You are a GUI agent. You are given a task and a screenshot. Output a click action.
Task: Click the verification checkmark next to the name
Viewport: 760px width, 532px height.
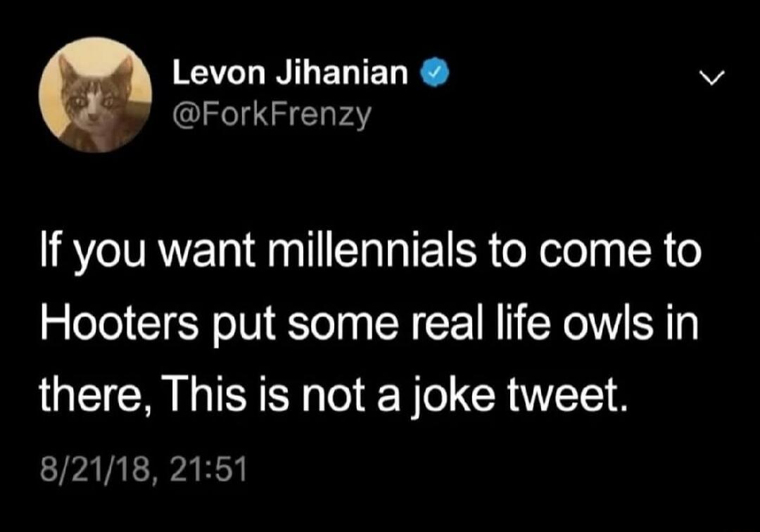[434, 71]
